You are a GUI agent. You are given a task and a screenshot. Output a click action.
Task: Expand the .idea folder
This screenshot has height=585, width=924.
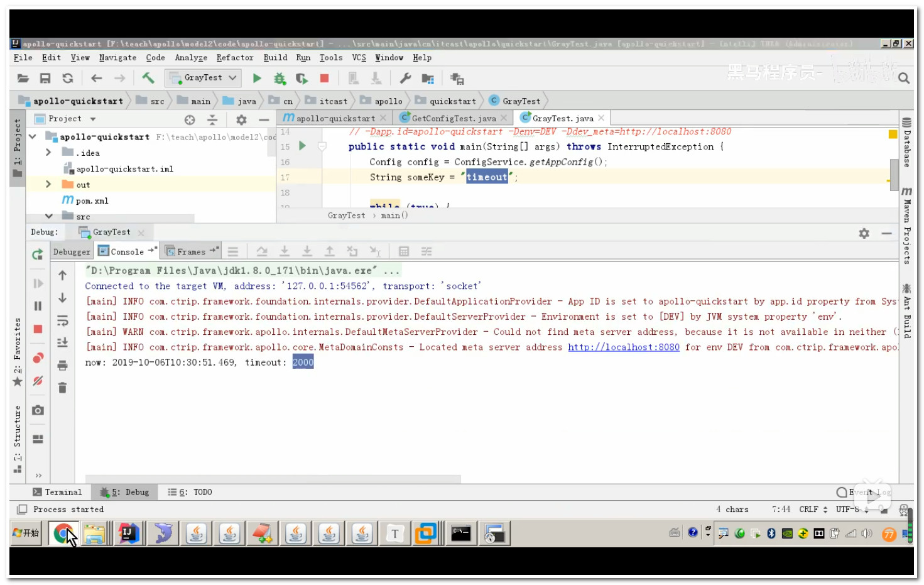48,152
